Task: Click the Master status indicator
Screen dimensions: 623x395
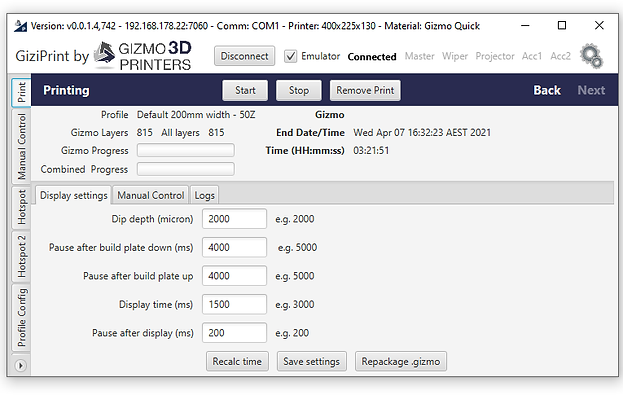Action: click(x=420, y=56)
